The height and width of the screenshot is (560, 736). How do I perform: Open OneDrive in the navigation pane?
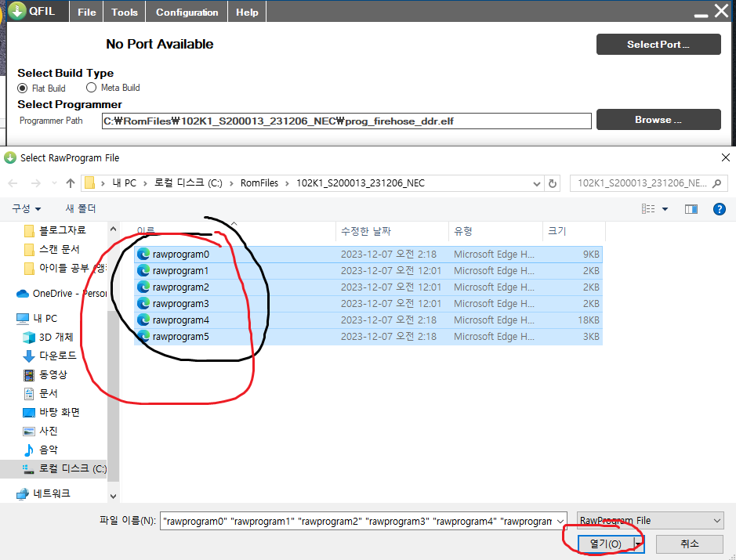click(x=61, y=294)
